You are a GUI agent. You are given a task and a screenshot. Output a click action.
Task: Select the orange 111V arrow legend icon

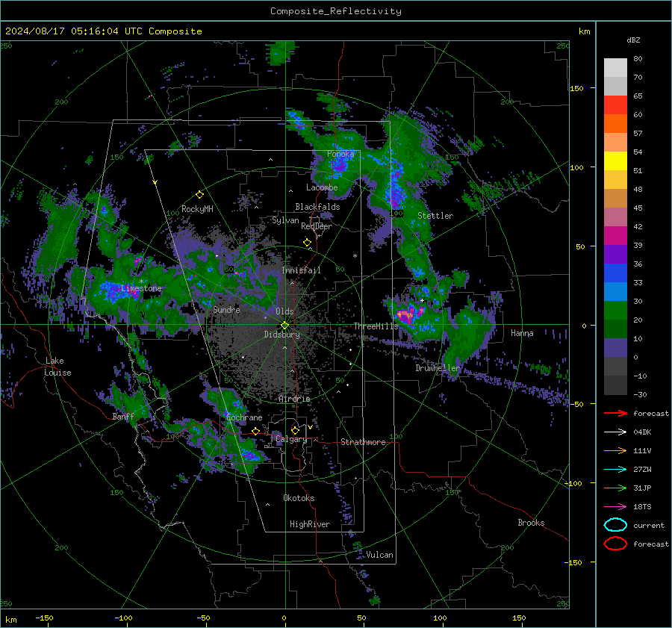[x=615, y=450]
